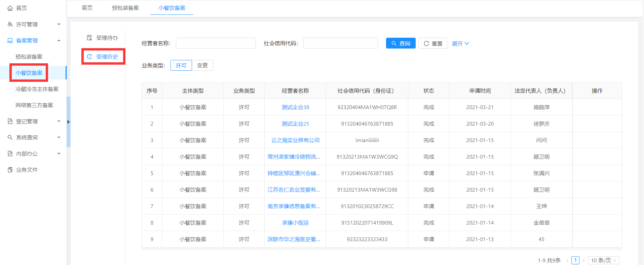The width and height of the screenshot is (644, 265).
Task: Click the 内部办公 file icon
Action: point(10,154)
